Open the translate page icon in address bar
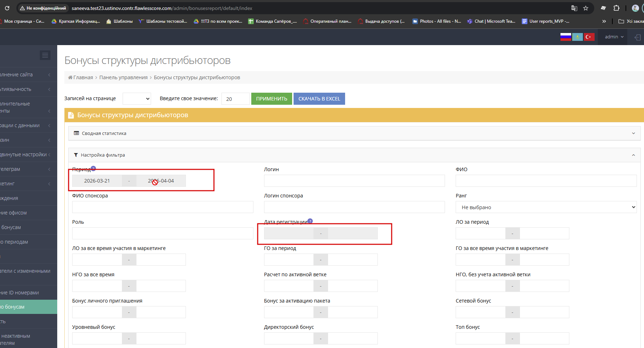The image size is (644, 348). click(x=574, y=8)
